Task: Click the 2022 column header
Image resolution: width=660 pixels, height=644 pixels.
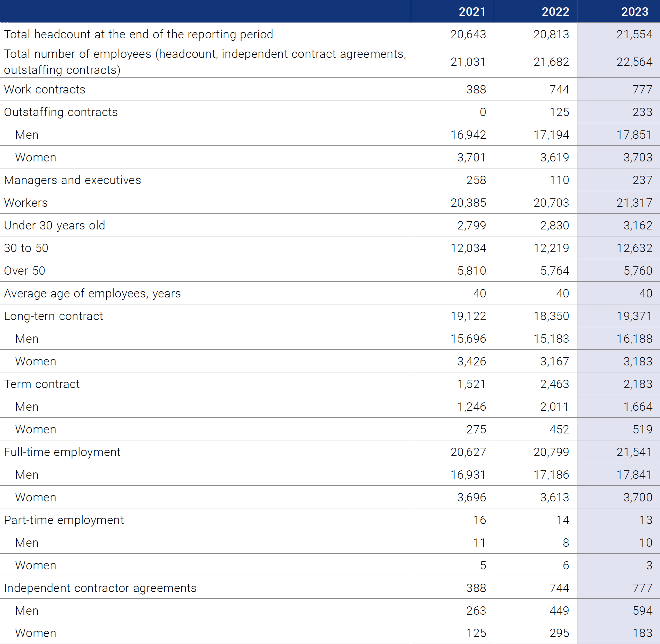Action: pyautogui.click(x=555, y=12)
